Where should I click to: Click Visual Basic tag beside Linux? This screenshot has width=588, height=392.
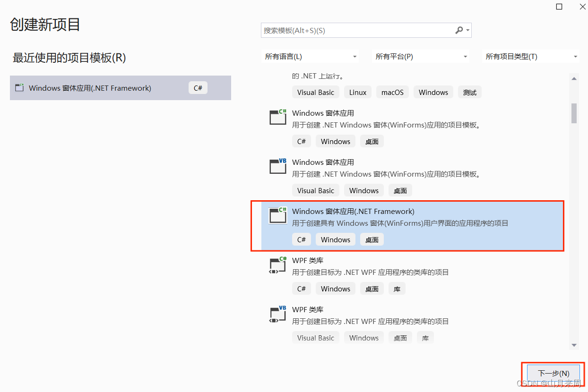tap(316, 93)
